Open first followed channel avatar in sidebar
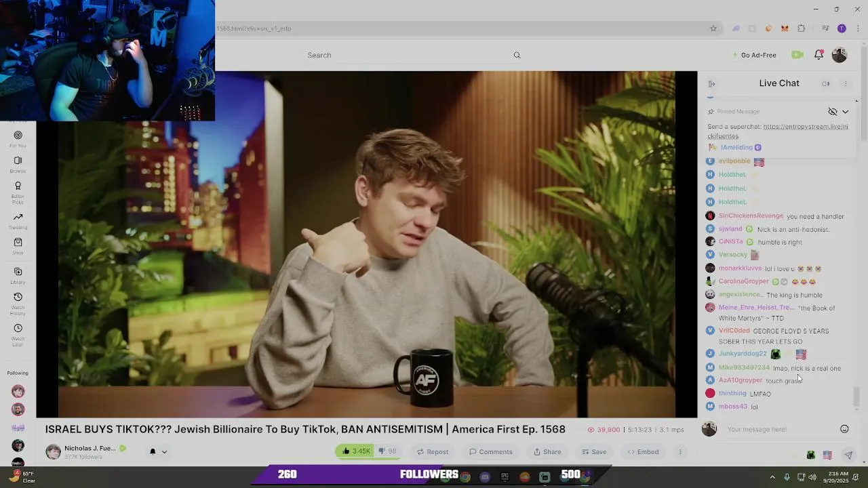868x488 pixels. 18,391
